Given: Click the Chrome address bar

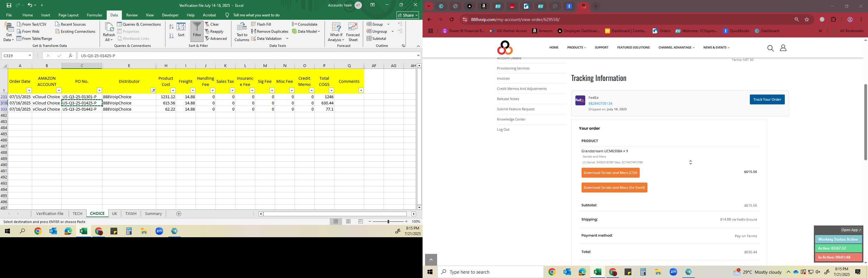Looking at the screenshot, I should 627,19.
